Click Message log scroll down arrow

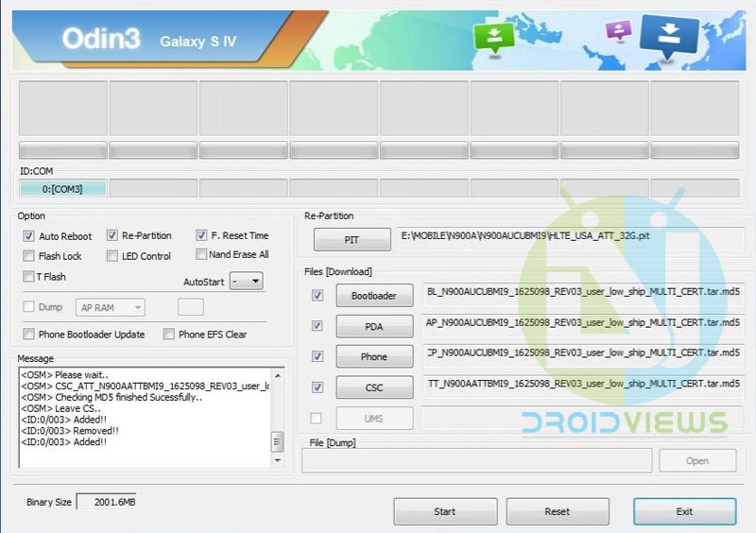tap(278, 460)
